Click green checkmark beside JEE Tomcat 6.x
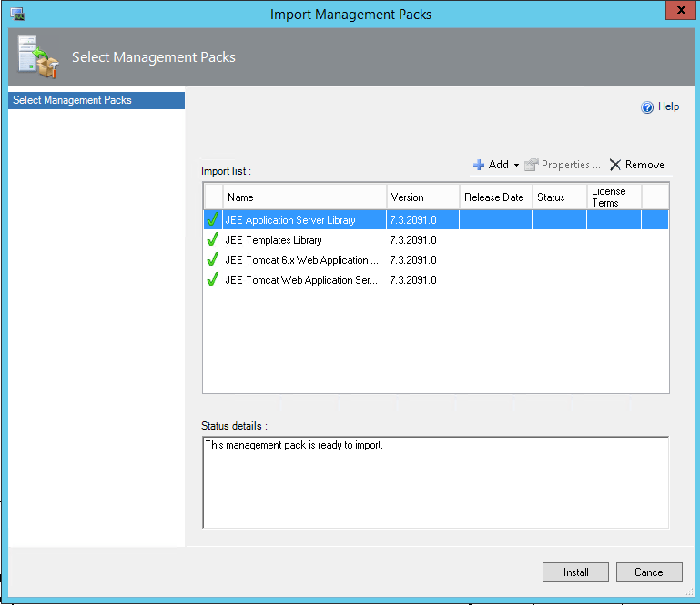 213,259
